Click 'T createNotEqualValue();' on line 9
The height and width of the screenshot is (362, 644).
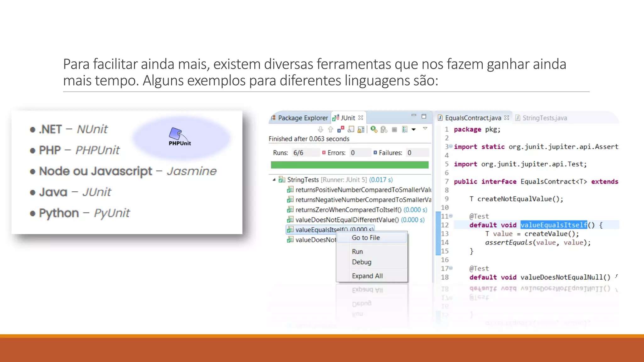pos(516,199)
